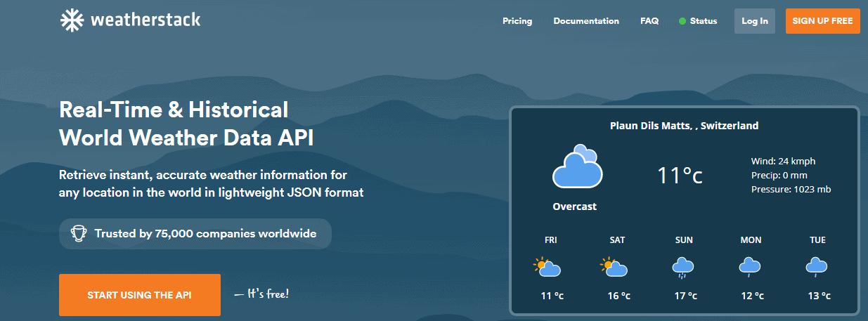
Task: Click the Friday partly sunny forecast icon
Action: pos(547,267)
